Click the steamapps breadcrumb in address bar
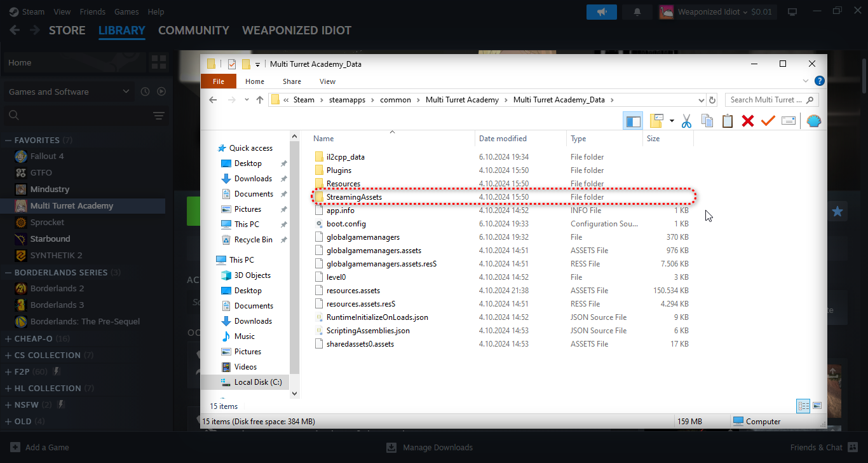Image resolution: width=868 pixels, height=463 pixels. coord(347,100)
